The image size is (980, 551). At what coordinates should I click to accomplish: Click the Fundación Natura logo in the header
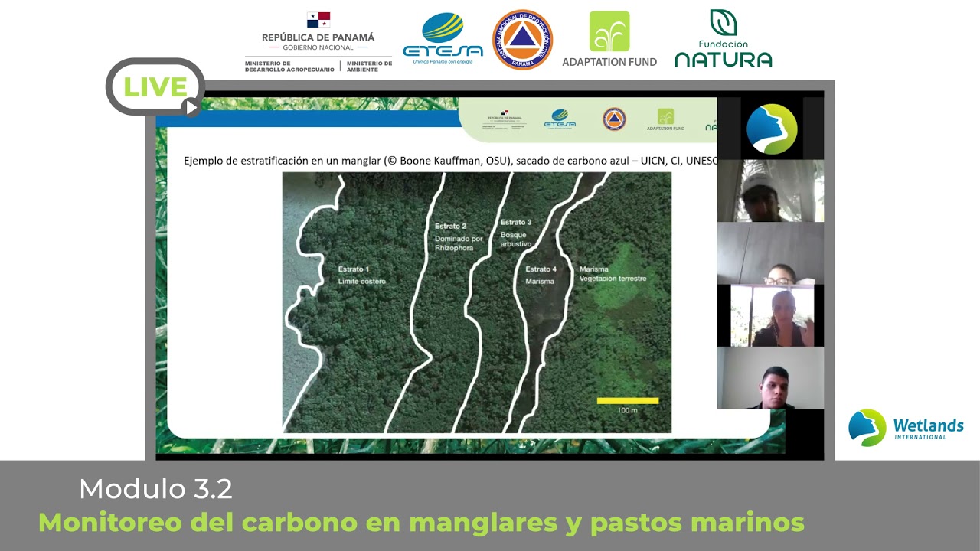723,38
